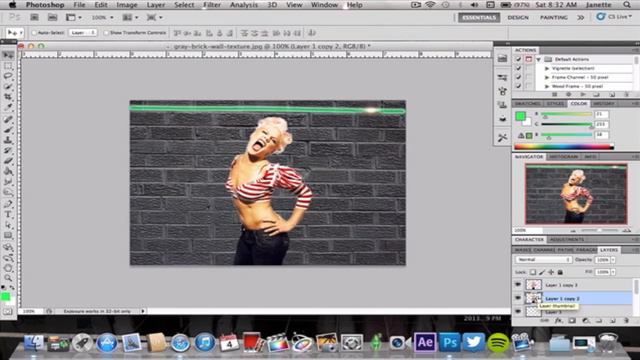Open the Analysis menu
The height and width of the screenshot is (360, 640).
(x=244, y=5)
